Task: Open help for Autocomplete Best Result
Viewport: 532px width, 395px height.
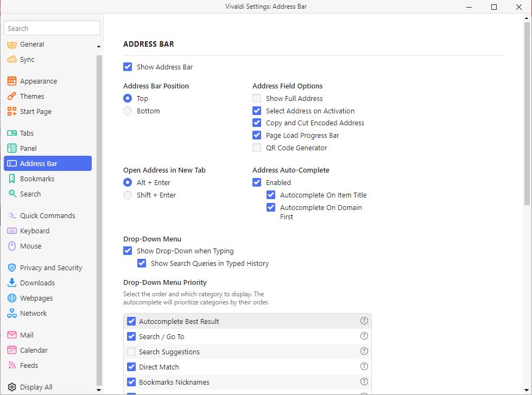Action: (x=364, y=321)
